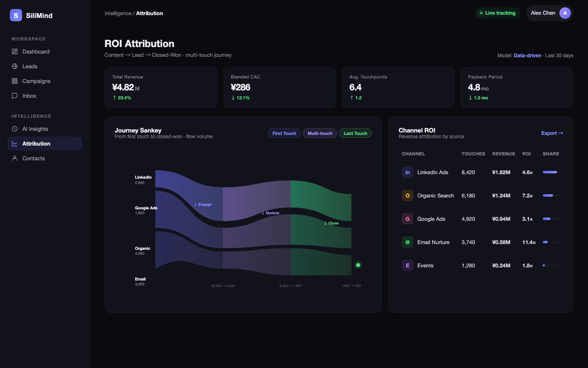Click the LinkedIn Ads share bar

[551, 172]
